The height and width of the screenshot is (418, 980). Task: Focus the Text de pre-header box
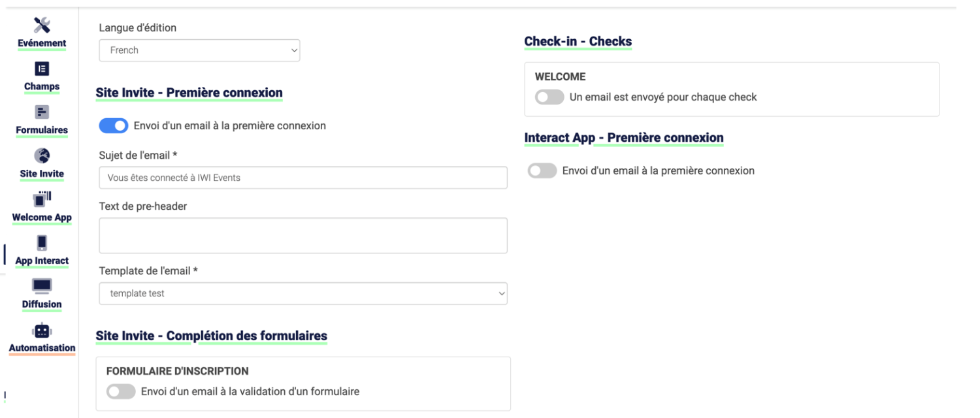303,236
